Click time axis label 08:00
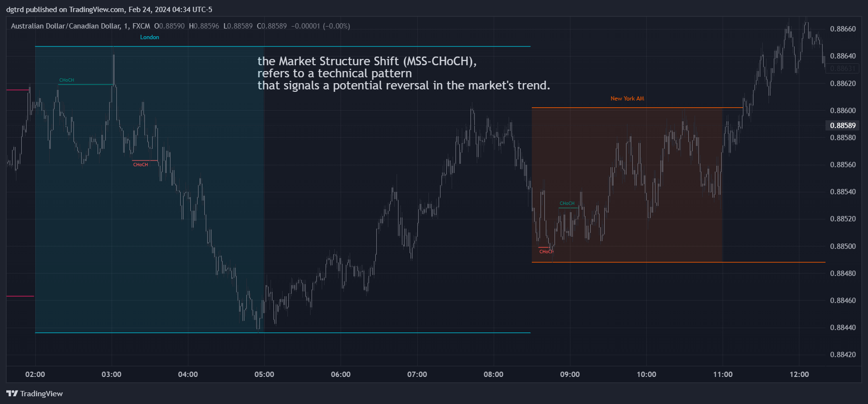Image resolution: width=868 pixels, height=404 pixels. (x=494, y=375)
